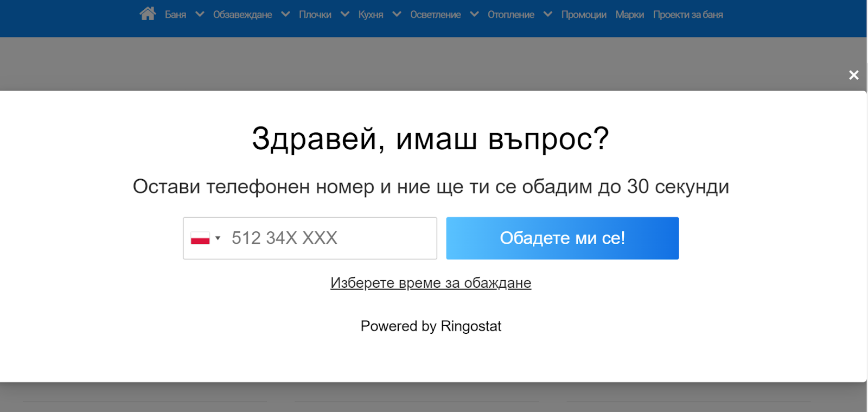868x412 pixels.
Task: Go to the Марки page
Action: 629,15
